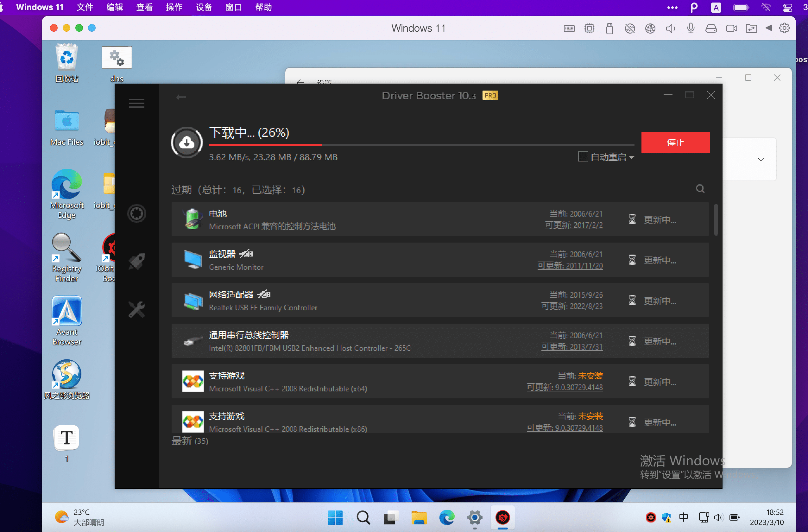Open Recycle Bin desktop icon

coord(66,63)
